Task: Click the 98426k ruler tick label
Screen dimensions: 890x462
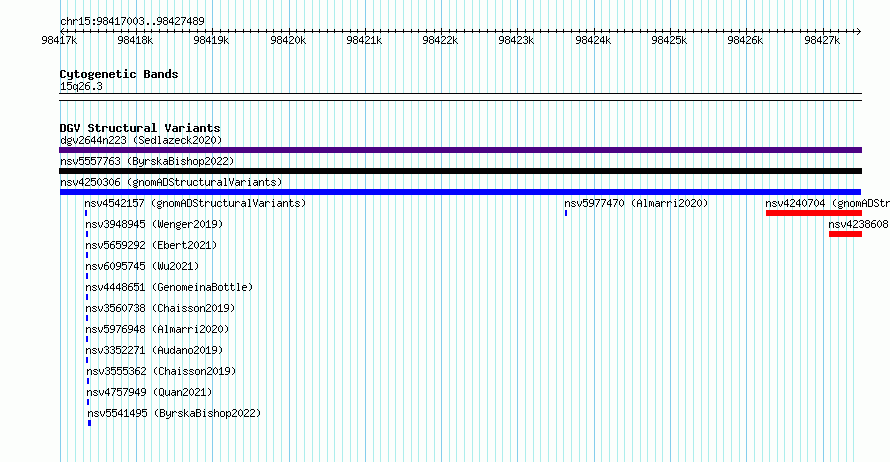Action: pyautogui.click(x=745, y=40)
